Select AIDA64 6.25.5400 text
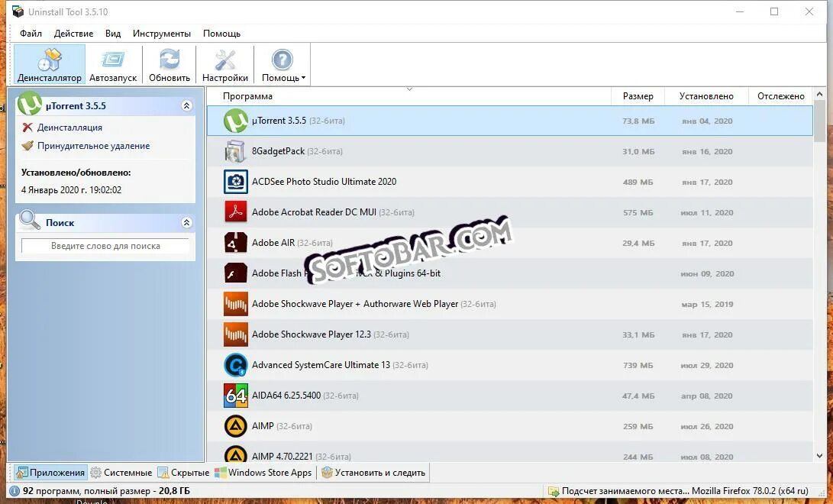 coord(286,396)
